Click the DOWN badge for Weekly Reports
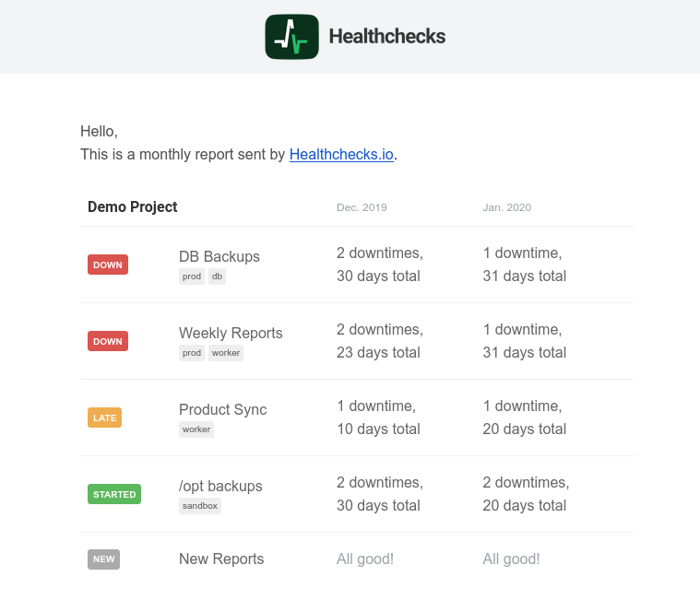 108,341
